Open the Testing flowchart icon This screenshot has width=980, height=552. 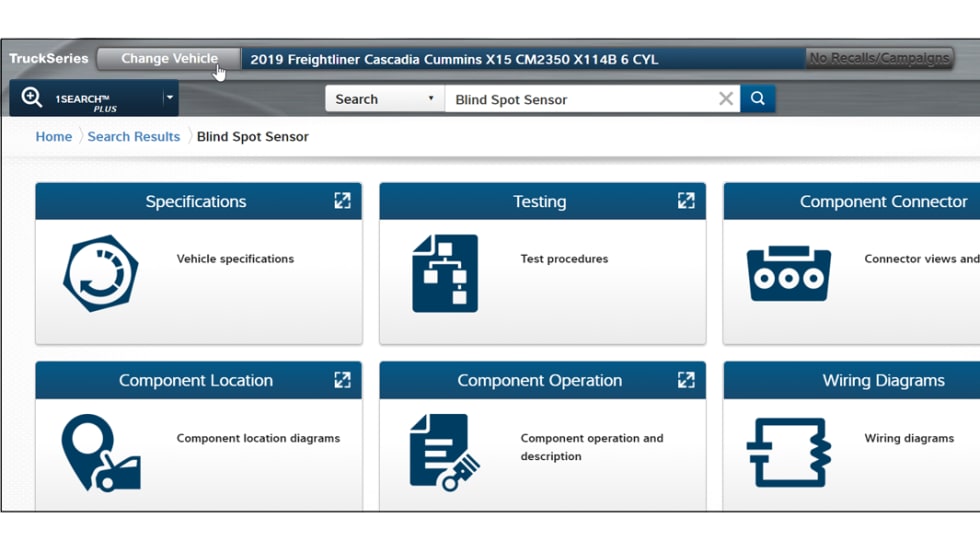click(x=445, y=273)
